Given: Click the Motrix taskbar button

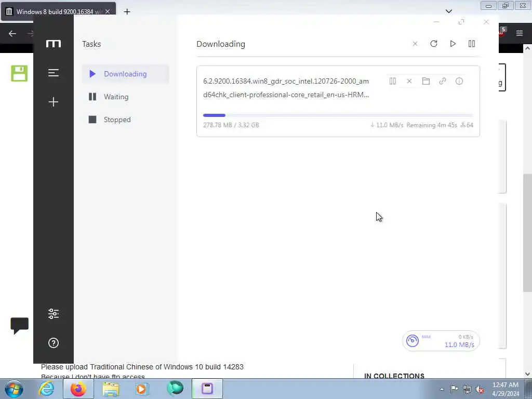Looking at the screenshot, I should pyautogui.click(x=207, y=389).
